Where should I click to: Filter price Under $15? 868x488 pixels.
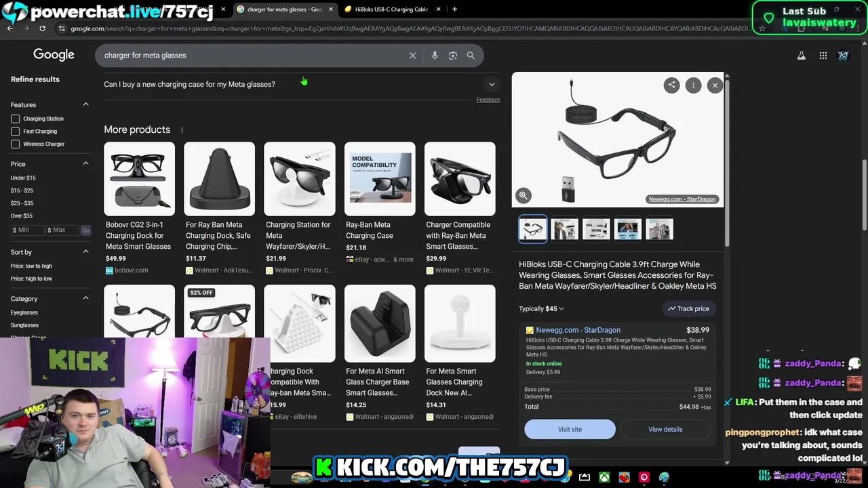[23, 178]
